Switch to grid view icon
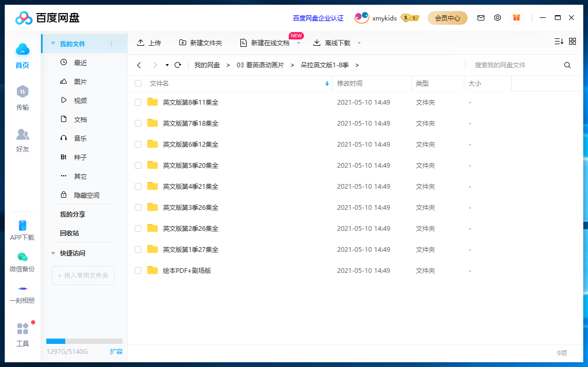The height and width of the screenshot is (367, 588). pos(572,41)
